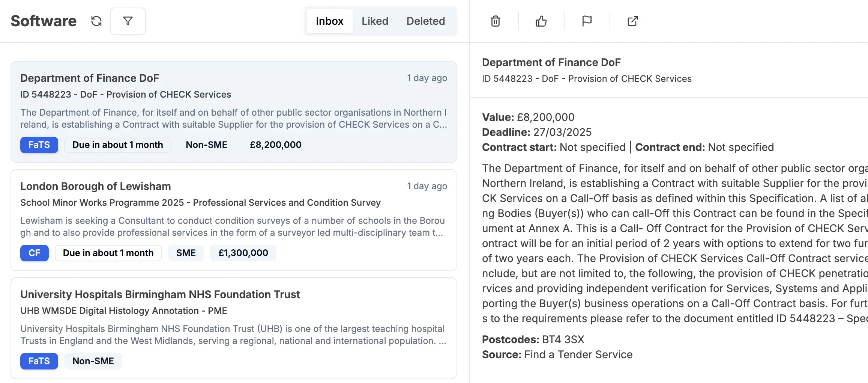Click the £1,300,000 value tag on Lewisham tender
Image resolution: width=868 pixels, height=383 pixels.
(x=243, y=253)
